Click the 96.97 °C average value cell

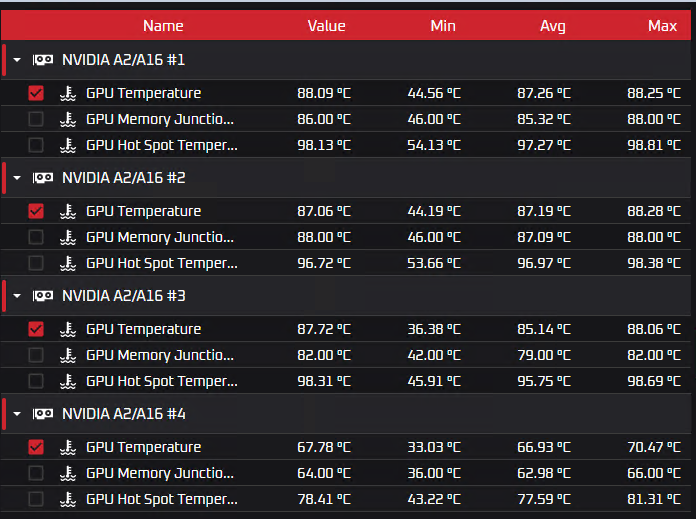click(x=544, y=263)
